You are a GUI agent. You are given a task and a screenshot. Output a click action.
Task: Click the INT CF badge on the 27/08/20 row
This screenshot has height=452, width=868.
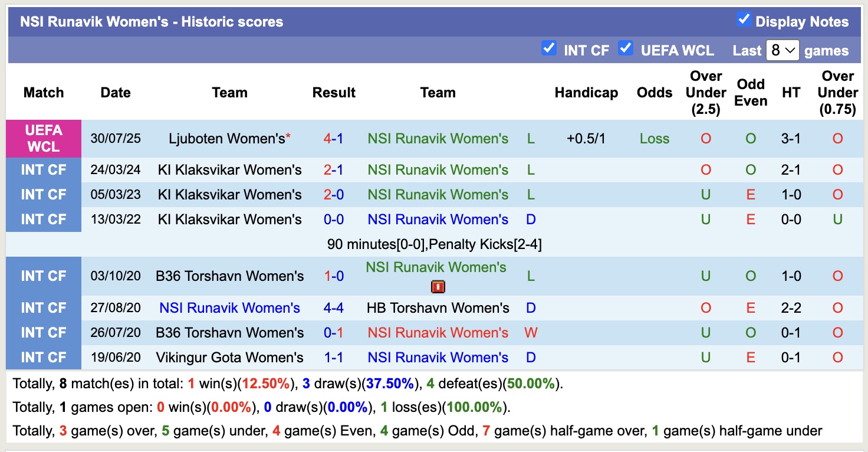pyautogui.click(x=44, y=307)
